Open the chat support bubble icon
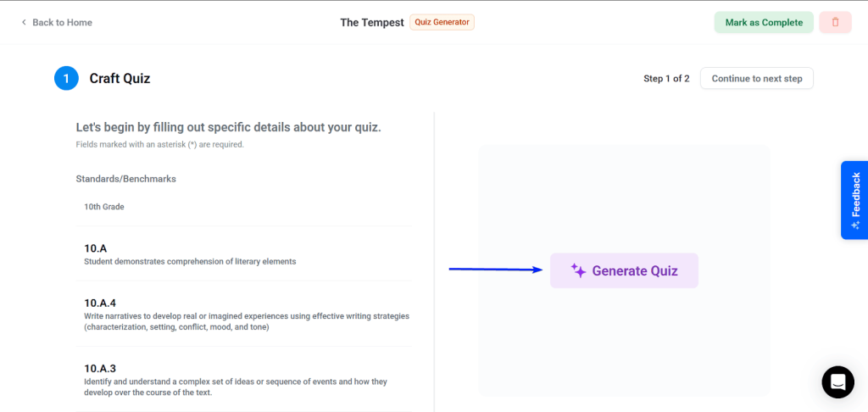The image size is (868, 412). click(837, 382)
